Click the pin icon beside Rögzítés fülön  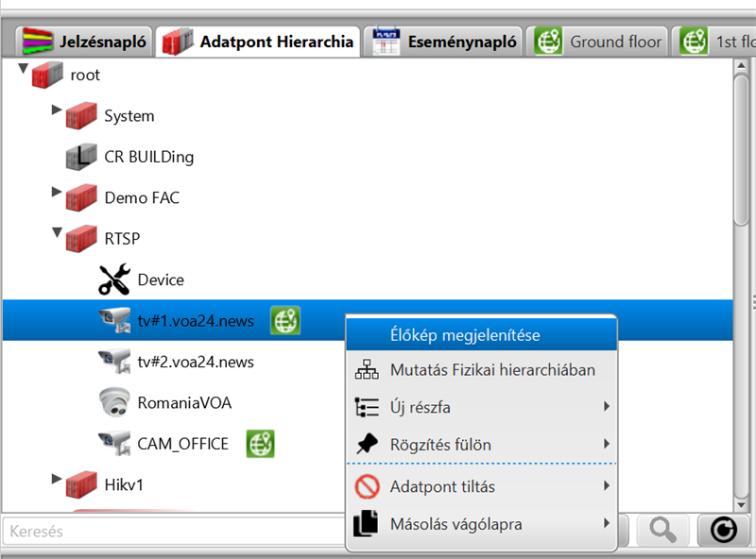pyautogui.click(x=367, y=444)
